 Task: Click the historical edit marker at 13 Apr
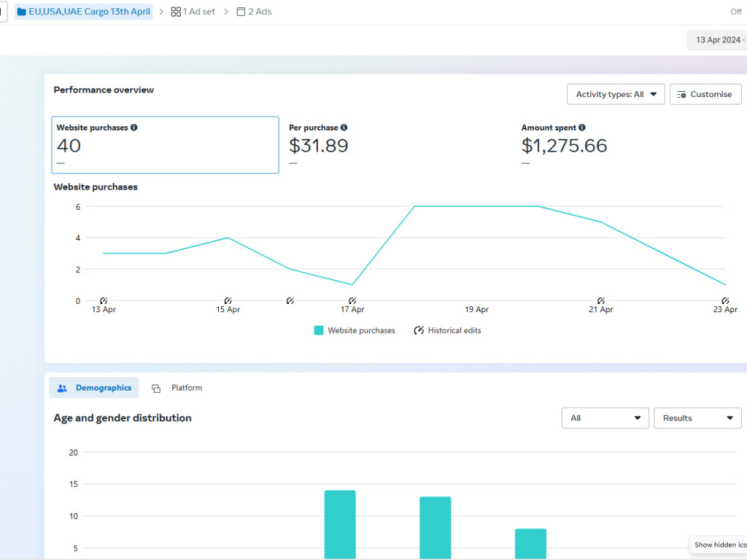point(103,300)
